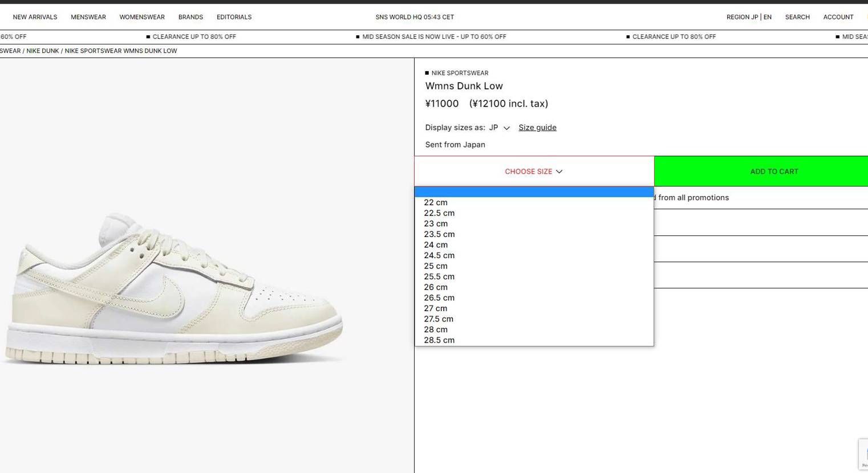Click the Mid Season Sale banner text
This screenshot has height=473, width=868.
pyautogui.click(x=434, y=36)
